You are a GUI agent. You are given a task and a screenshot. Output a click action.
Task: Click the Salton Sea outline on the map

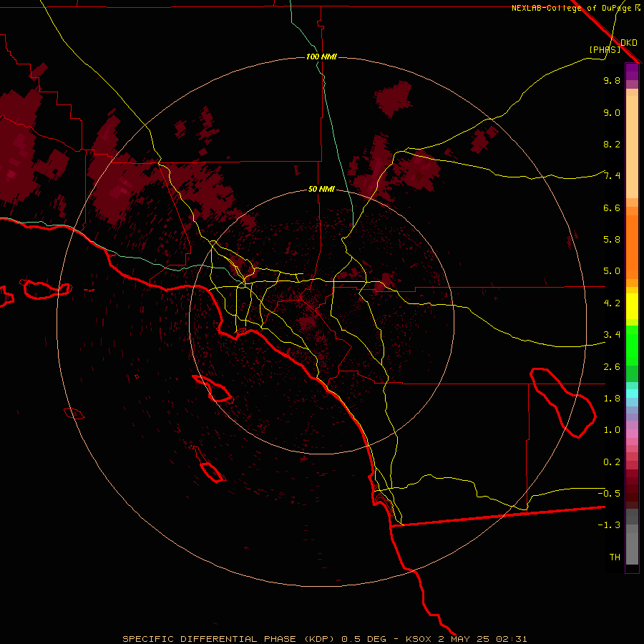point(562,402)
